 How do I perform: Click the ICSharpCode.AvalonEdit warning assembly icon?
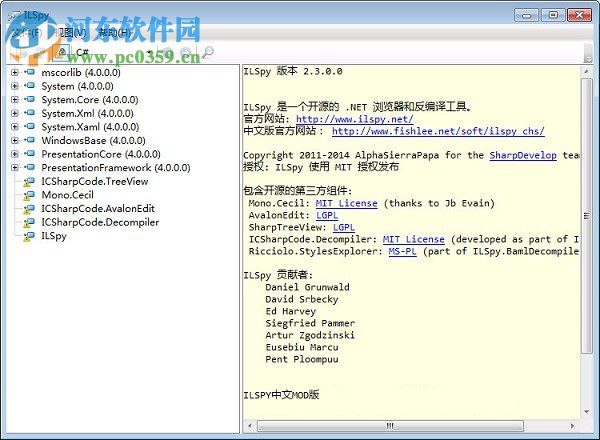coord(29,209)
